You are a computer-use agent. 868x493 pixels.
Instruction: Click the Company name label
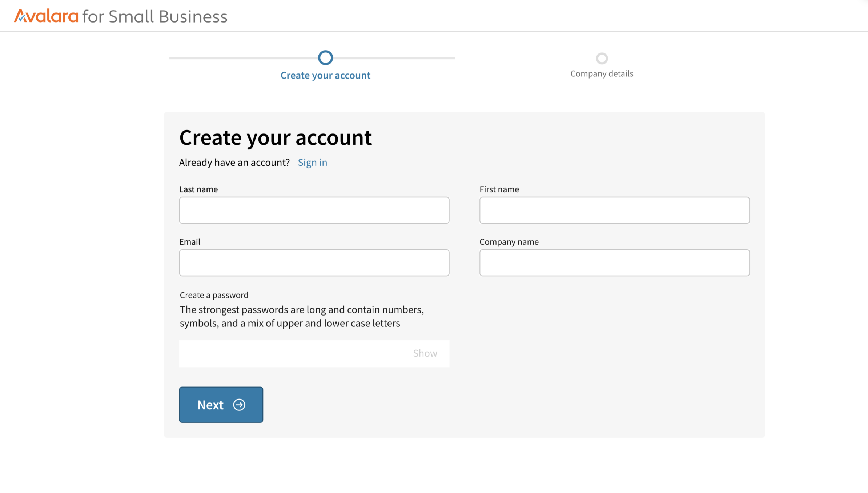pos(509,242)
